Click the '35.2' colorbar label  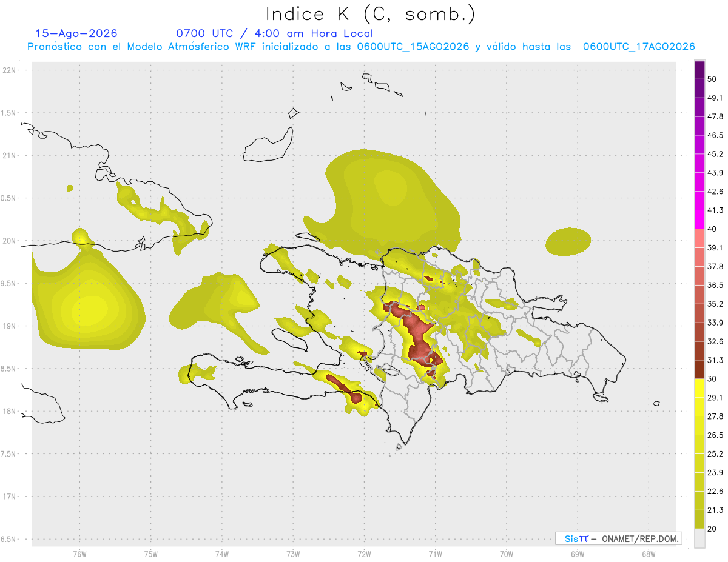point(715,304)
